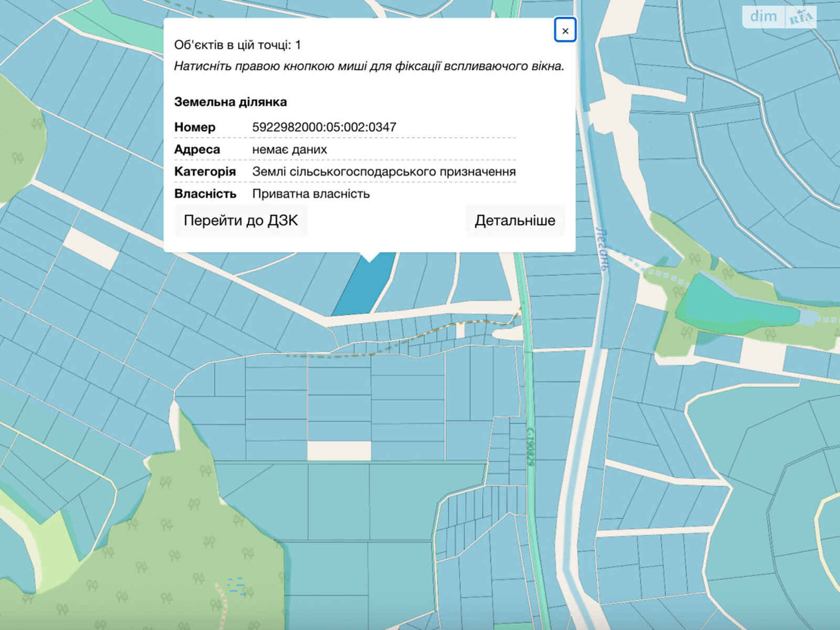This screenshot has width=840, height=630.
Task: Click the white empty plot at upper left
Action: point(91,248)
